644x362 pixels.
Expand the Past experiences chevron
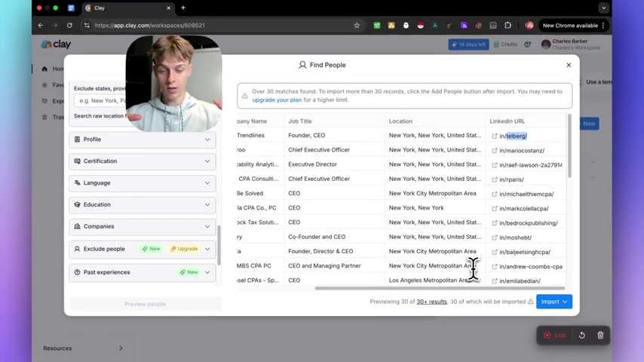pyautogui.click(x=207, y=272)
